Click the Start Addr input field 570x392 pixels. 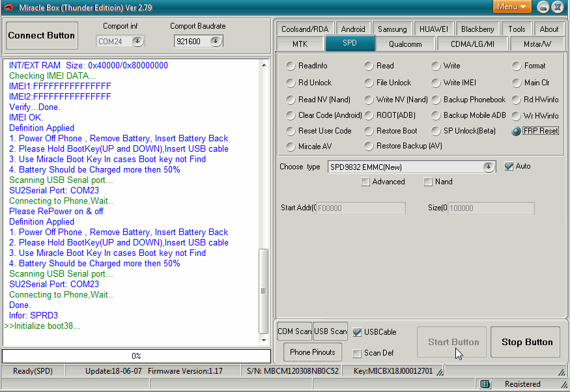361,208
